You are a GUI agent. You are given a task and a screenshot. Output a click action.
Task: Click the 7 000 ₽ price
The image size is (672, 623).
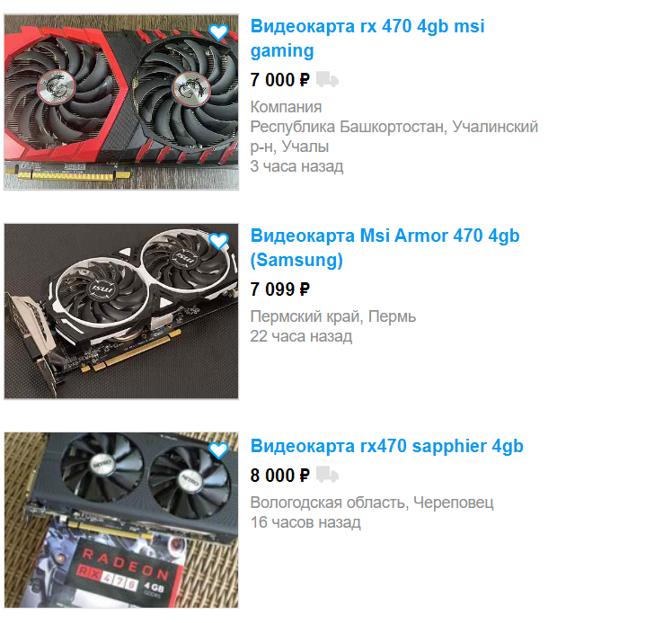279,80
